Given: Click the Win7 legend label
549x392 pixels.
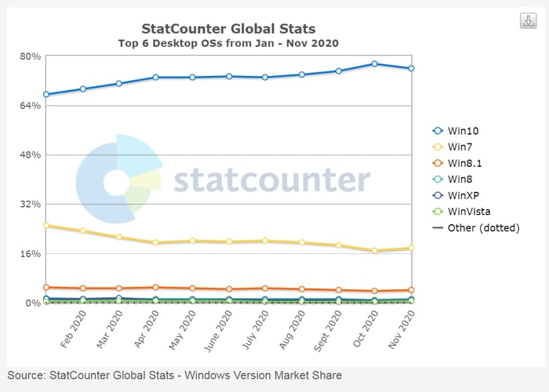Looking at the screenshot, I should (458, 147).
